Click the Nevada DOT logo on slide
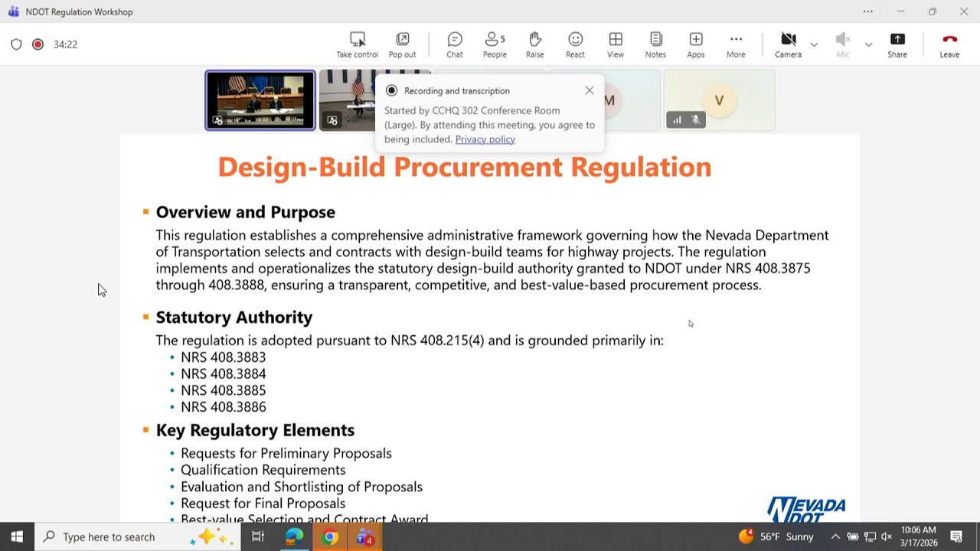Screen dimensions: 980x551 [x=806, y=509]
